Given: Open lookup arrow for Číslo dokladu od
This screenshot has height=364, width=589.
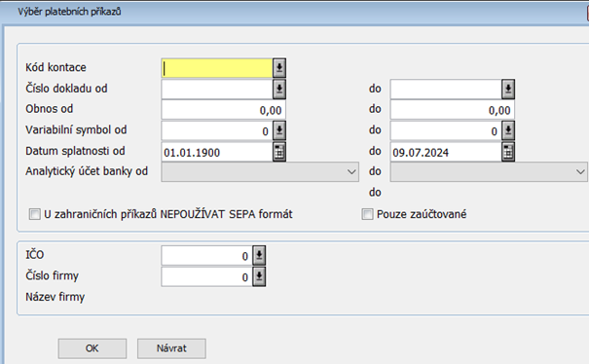Looking at the screenshot, I should (x=279, y=89).
